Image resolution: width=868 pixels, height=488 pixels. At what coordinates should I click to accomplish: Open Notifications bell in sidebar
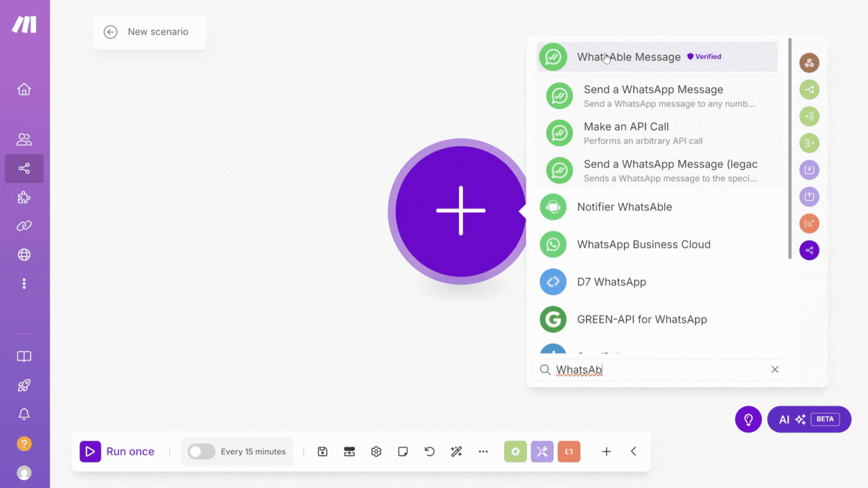tap(24, 414)
